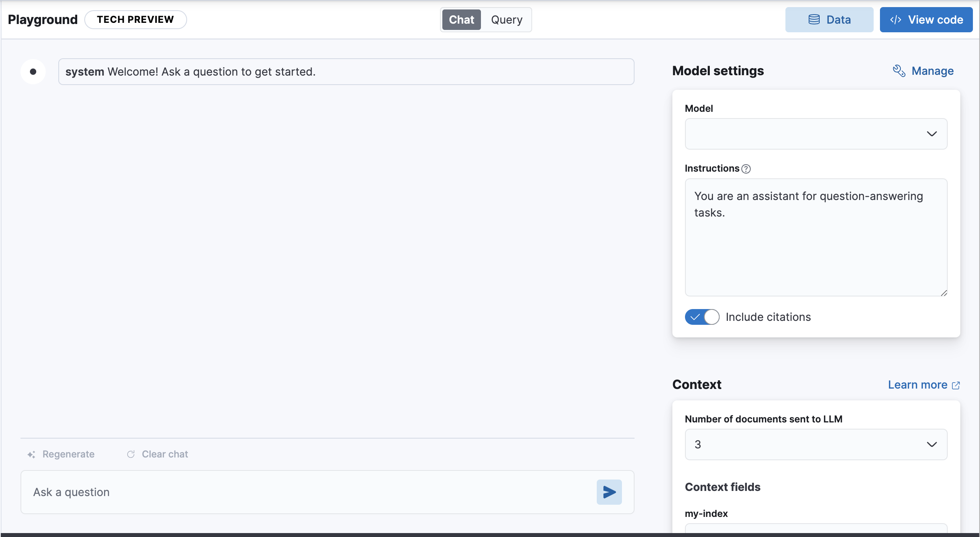Image resolution: width=980 pixels, height=537 pixels.
Task: Open the documents sent to LLM dropdown
Action: 815,444
